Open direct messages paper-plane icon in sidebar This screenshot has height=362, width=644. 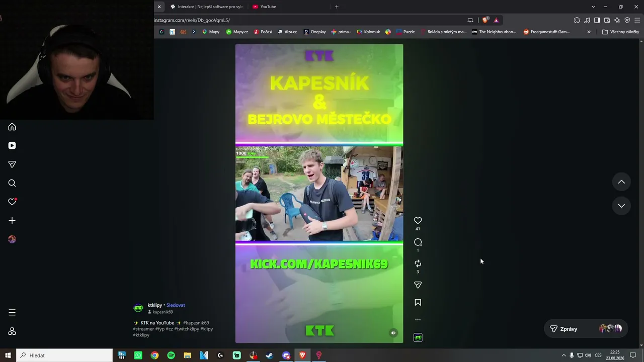point(12,164)
